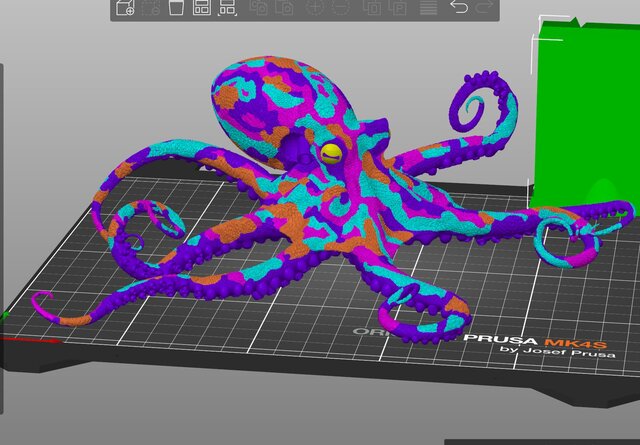Click the Add model toolbar icon
Screen dimensions: 640x445
pos(125,7)
